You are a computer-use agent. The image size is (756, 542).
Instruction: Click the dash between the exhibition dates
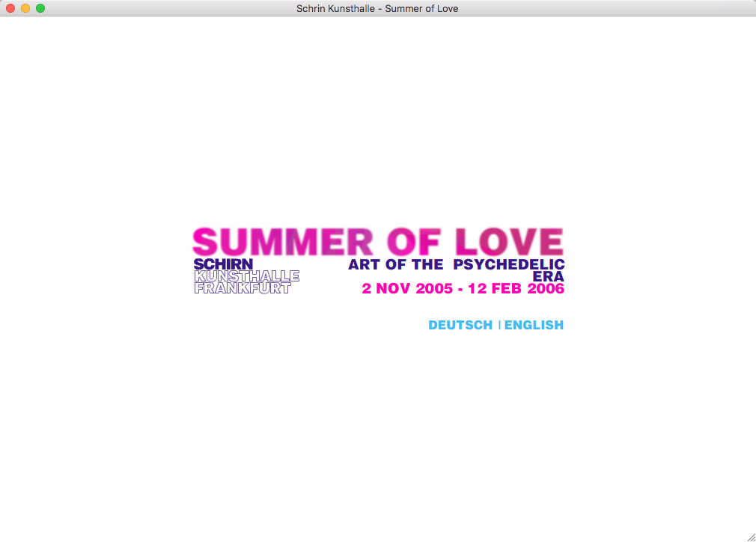(x=460, y=290)
